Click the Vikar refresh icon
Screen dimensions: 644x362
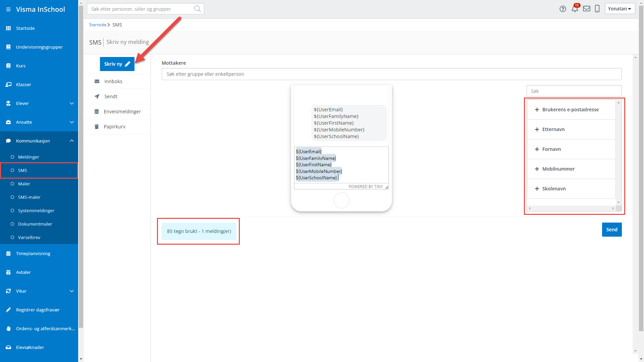(8, 291)
